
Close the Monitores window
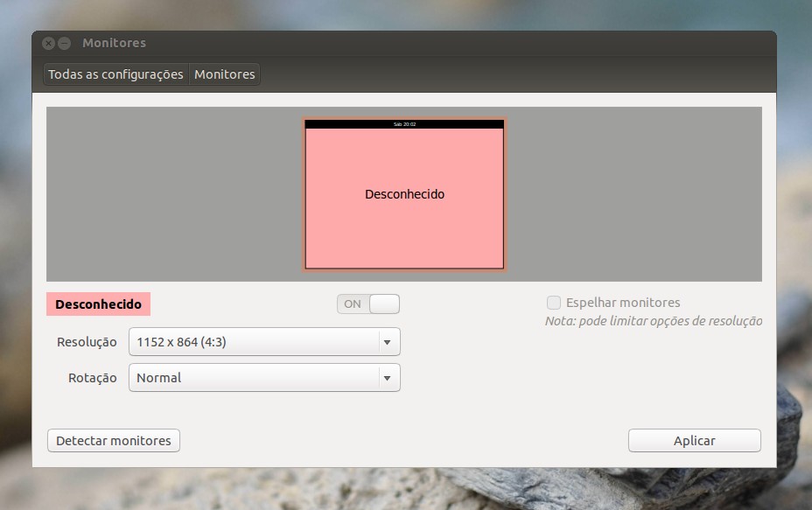[48, 43]
